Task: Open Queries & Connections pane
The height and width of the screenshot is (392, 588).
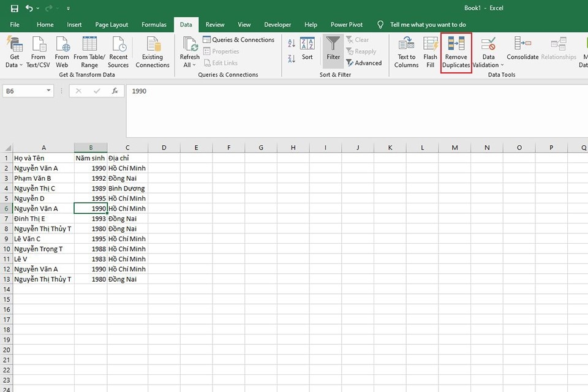Action: click(238, 39)
